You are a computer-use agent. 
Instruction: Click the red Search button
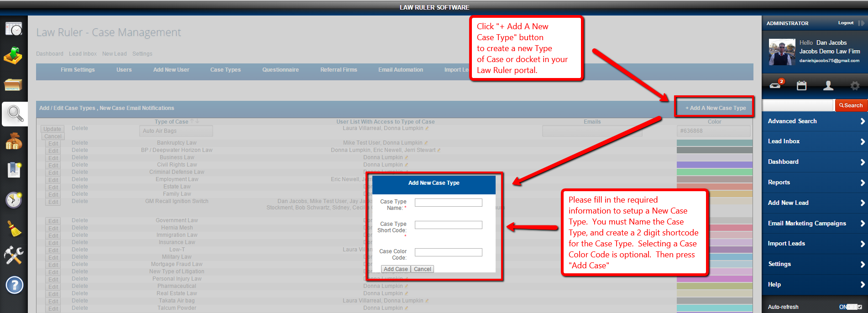[851, 105]
